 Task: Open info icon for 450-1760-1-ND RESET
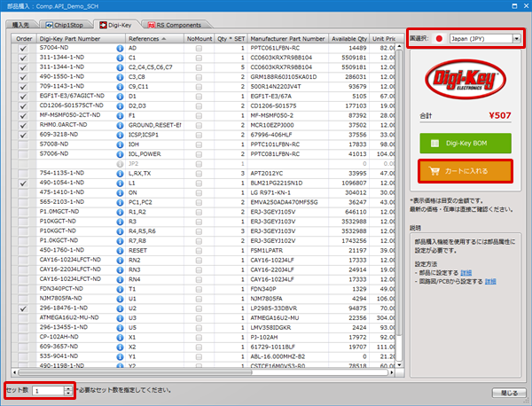(120, 251)
